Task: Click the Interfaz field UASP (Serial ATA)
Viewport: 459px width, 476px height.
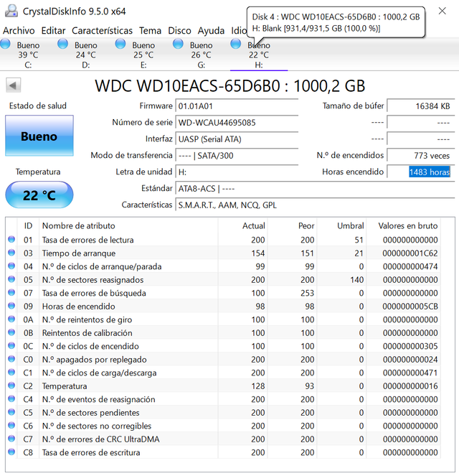Action: (237, 139)
